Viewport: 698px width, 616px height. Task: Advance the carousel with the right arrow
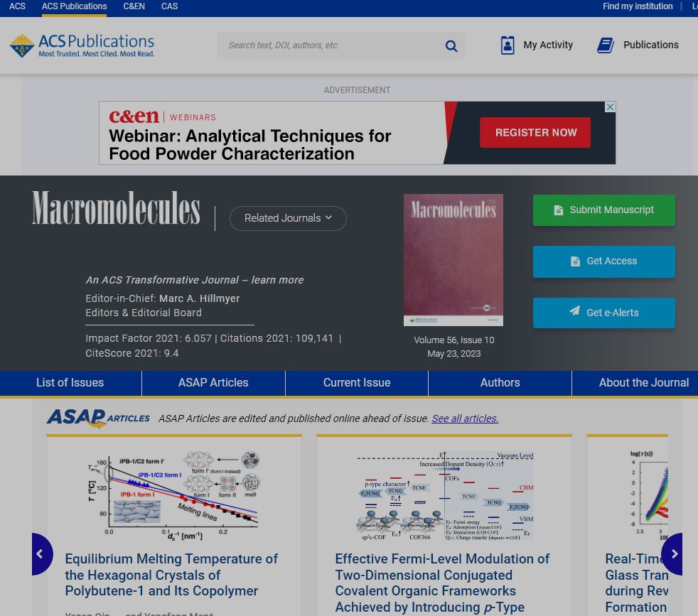(674, 553)
